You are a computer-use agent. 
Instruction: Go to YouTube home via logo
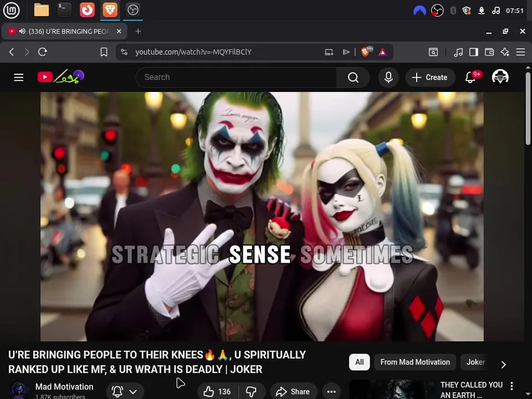coord(60,77)
